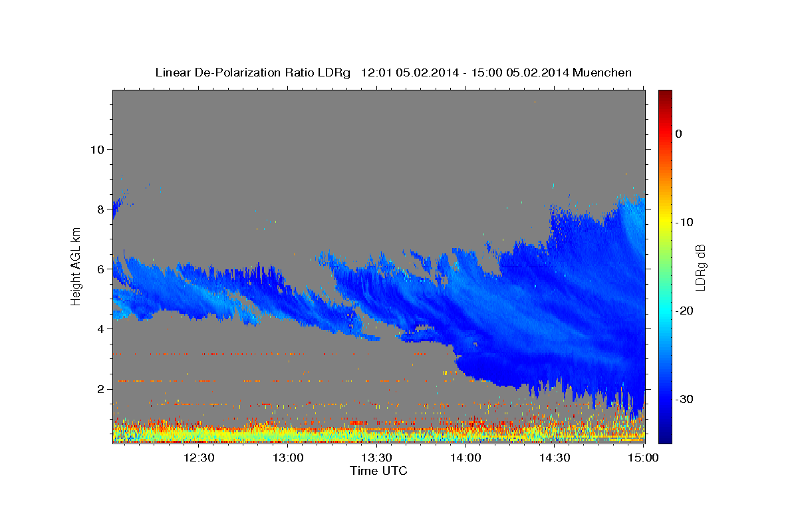798x532 pixels.
Task: Click the '14:30' time axis label
Action: coord(555,458)
